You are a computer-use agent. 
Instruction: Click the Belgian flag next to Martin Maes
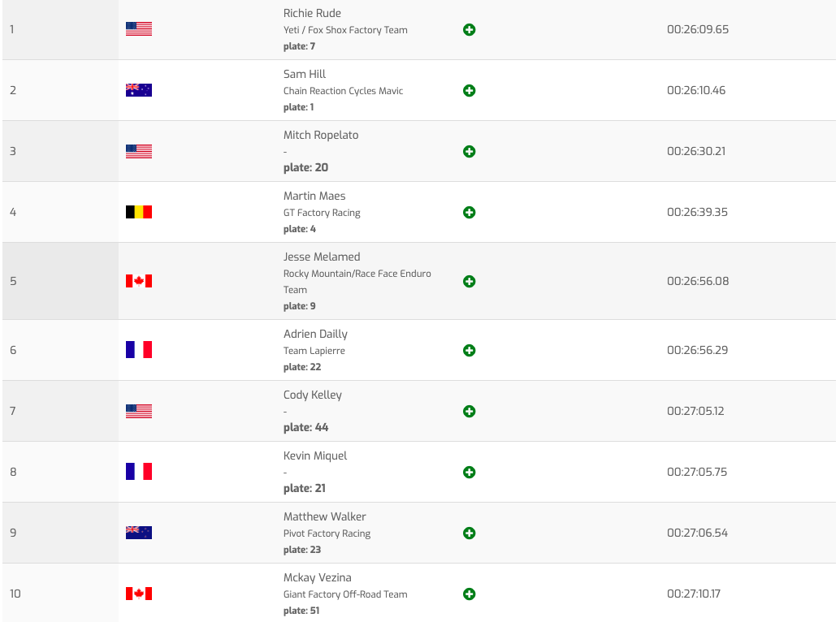pyautogui.click(x=139, y=212)
